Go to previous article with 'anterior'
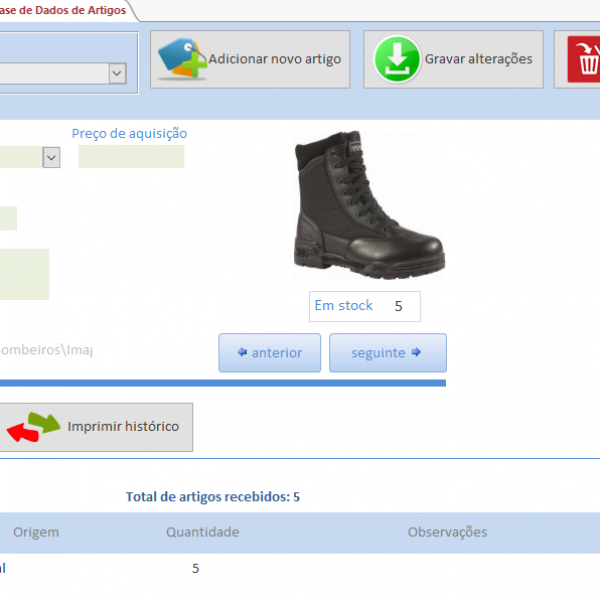Viewport: 600px width, 600px height. (x=269, y=353)
